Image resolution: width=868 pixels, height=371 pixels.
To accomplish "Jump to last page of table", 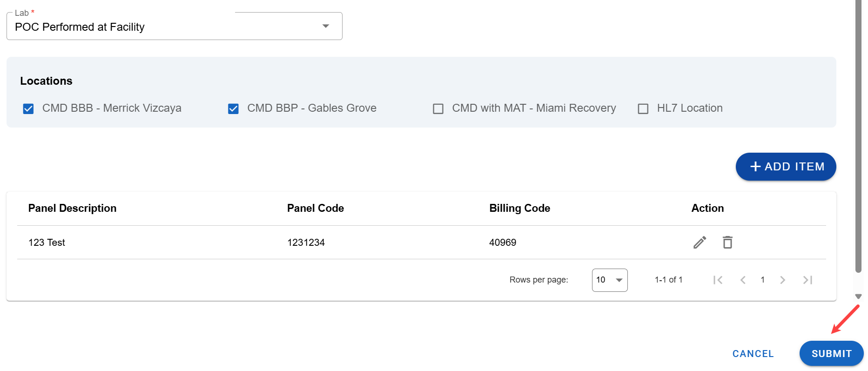I will tap(807, 280).
